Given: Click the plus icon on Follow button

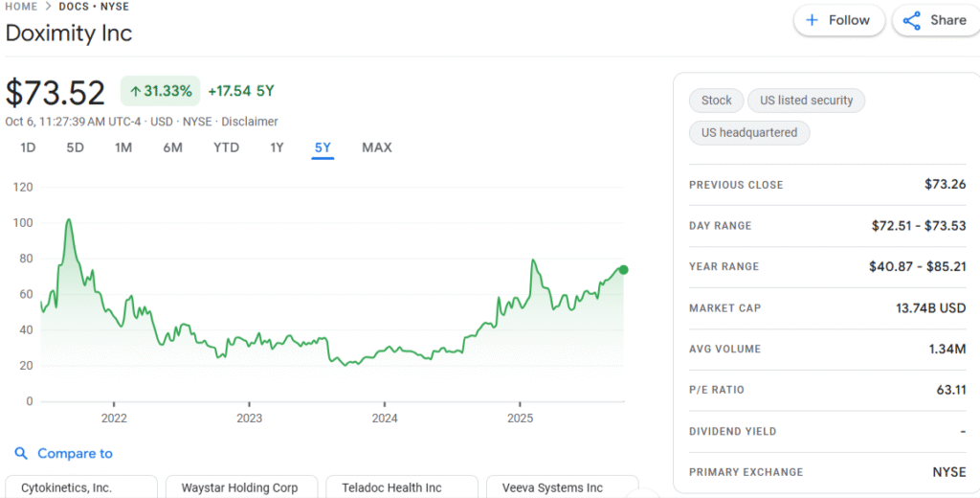Looking at the screenshot, I should [813, 20].
